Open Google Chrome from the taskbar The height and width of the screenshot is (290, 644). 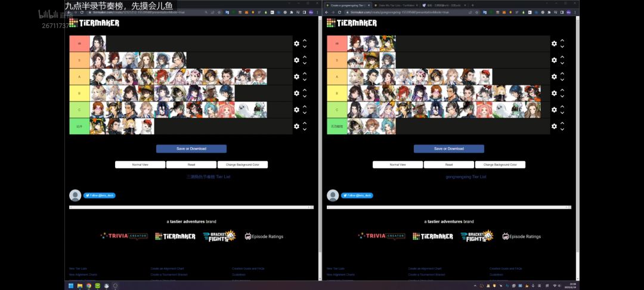tap(89, 285)
